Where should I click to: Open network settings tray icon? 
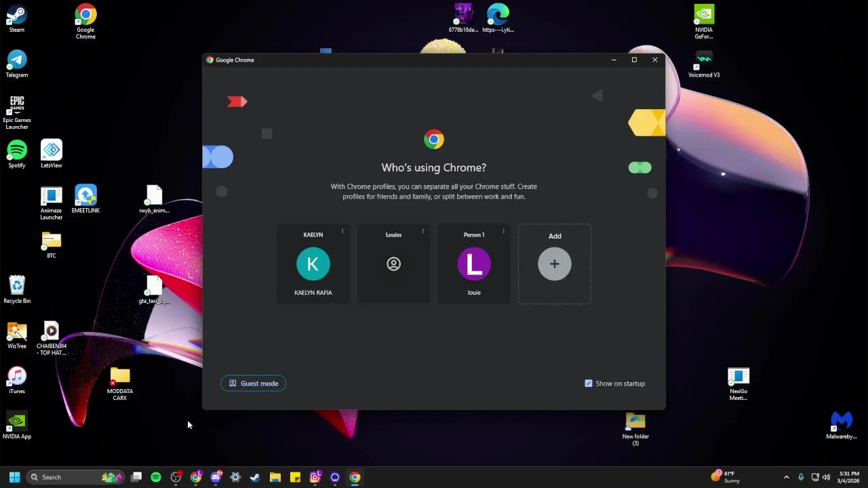point(815,477)
